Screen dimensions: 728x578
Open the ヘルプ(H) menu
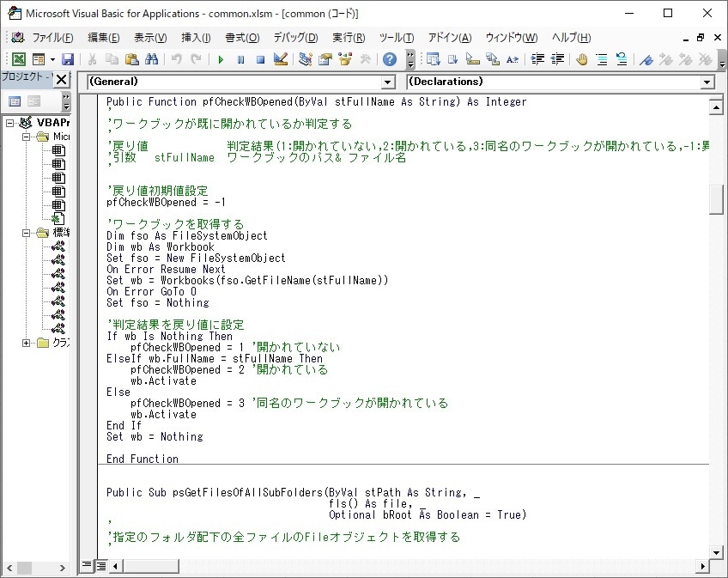point(571,38)
